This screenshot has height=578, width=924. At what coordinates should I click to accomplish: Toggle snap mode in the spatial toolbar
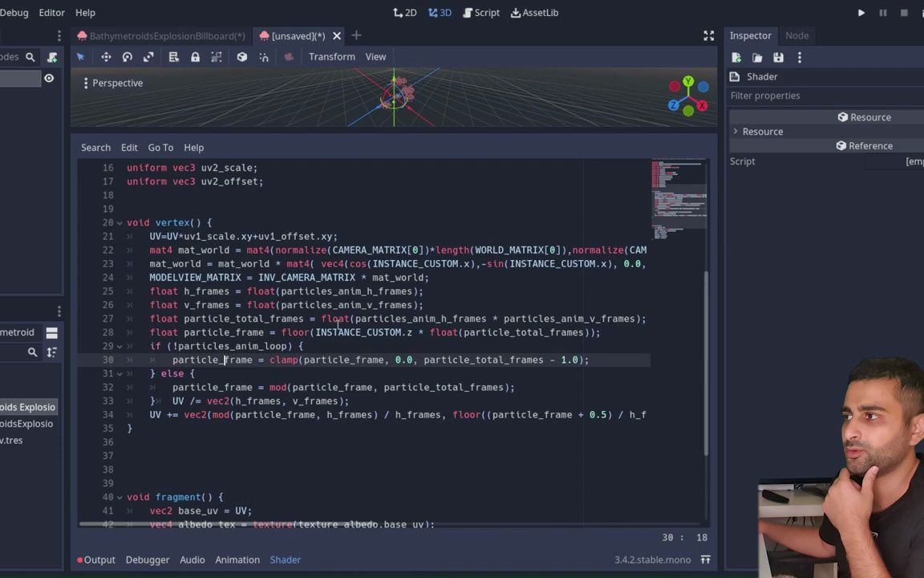[x=264, y=56]
